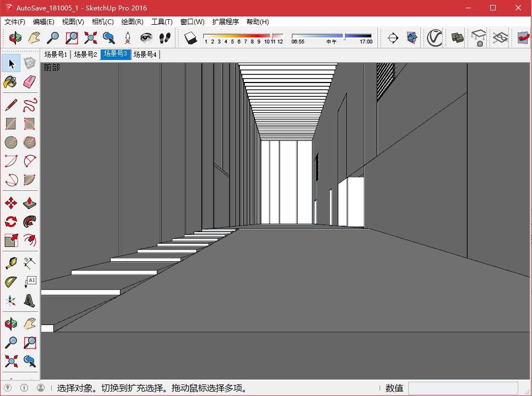The height and width of the screenshot is (396, 532).
Task: Choose the Rotate tool
Action: (x=11, y=222)
